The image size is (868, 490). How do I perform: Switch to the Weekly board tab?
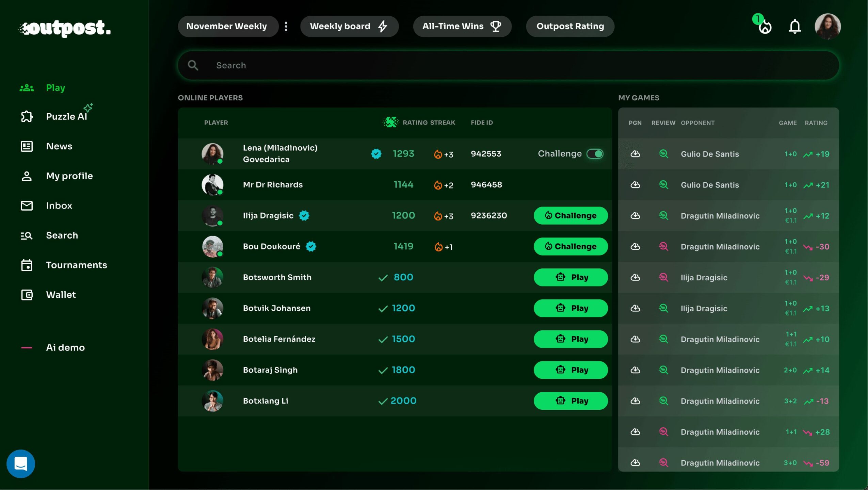point(349,26)
